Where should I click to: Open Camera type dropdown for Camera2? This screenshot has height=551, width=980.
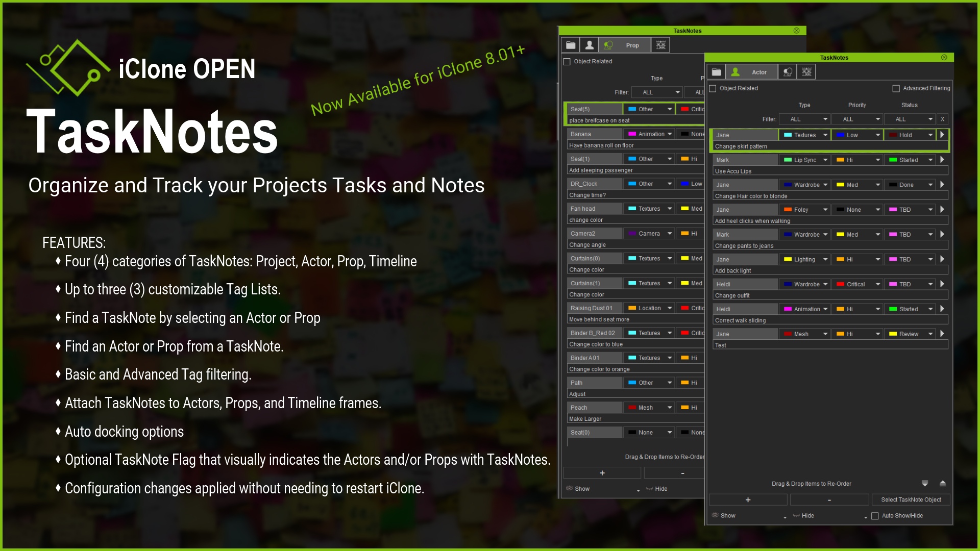click(x=649, y=233)
